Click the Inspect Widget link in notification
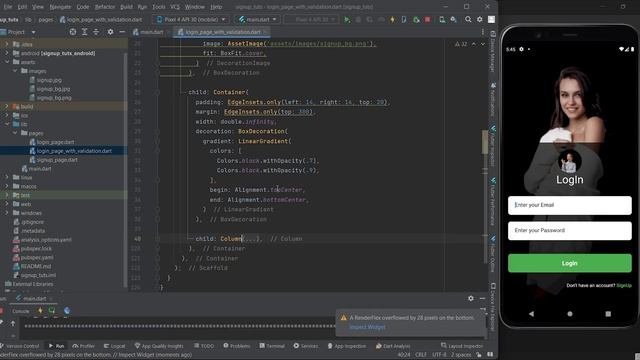640x360 pixels. pyautogui.click(x=367, y=327)
